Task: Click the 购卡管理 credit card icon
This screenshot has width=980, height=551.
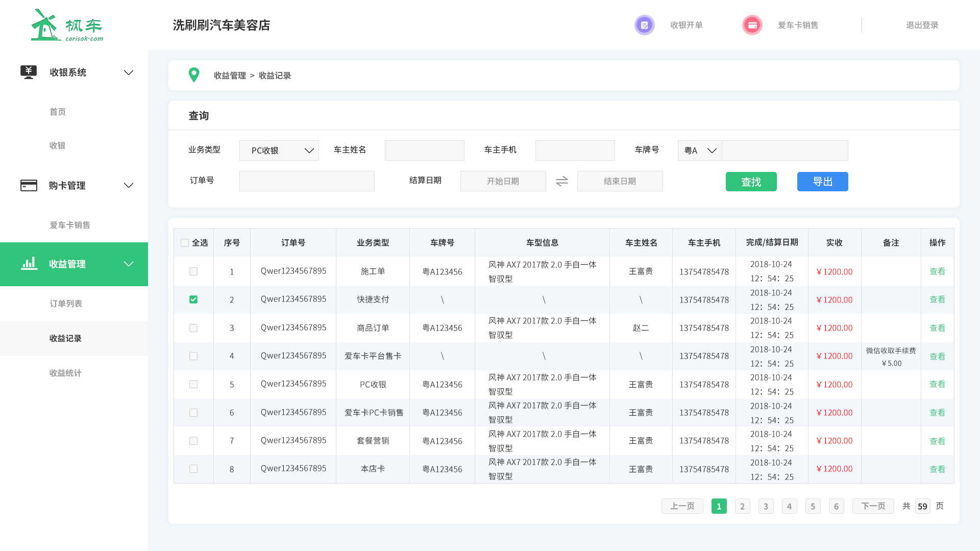Action: (x=29, y=185)
